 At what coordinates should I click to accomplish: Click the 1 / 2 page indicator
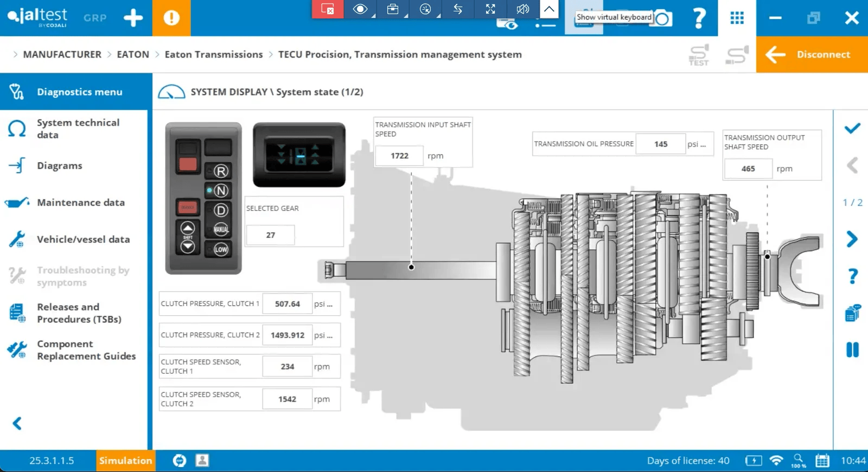tap(852, 202)
